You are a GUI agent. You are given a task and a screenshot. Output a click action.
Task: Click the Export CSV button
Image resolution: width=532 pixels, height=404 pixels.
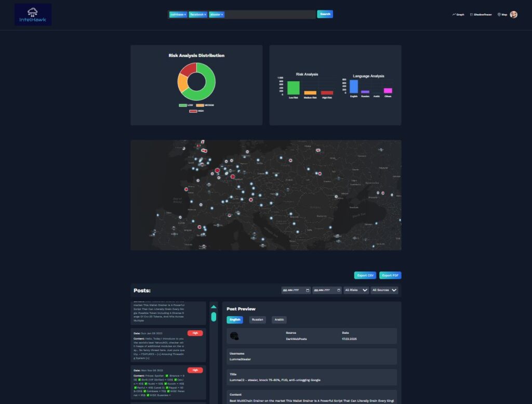(x=365, y=275)
